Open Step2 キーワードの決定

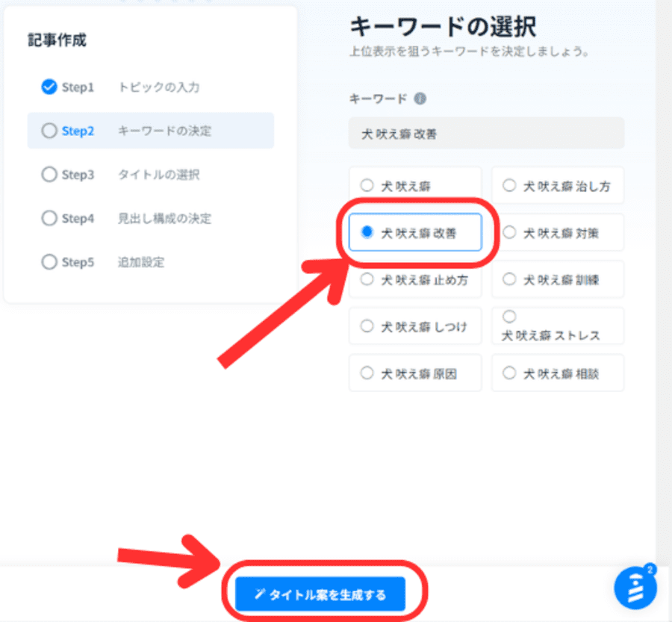coord(150,131)
